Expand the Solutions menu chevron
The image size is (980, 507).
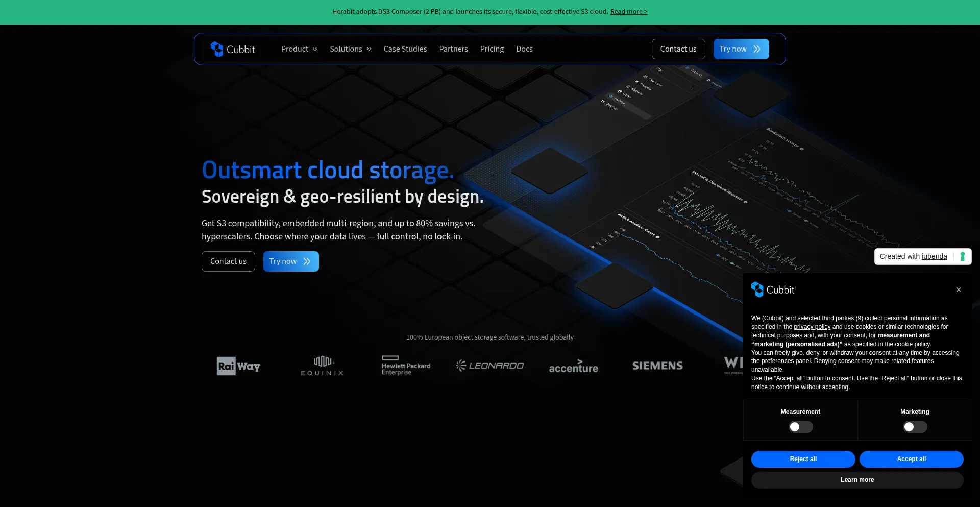tap(369, 49)
